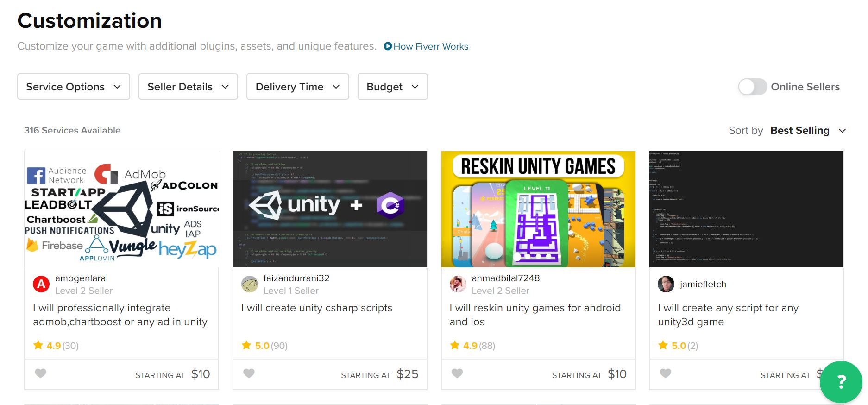Open jamiefletch's profile picture

coord(666,284)
